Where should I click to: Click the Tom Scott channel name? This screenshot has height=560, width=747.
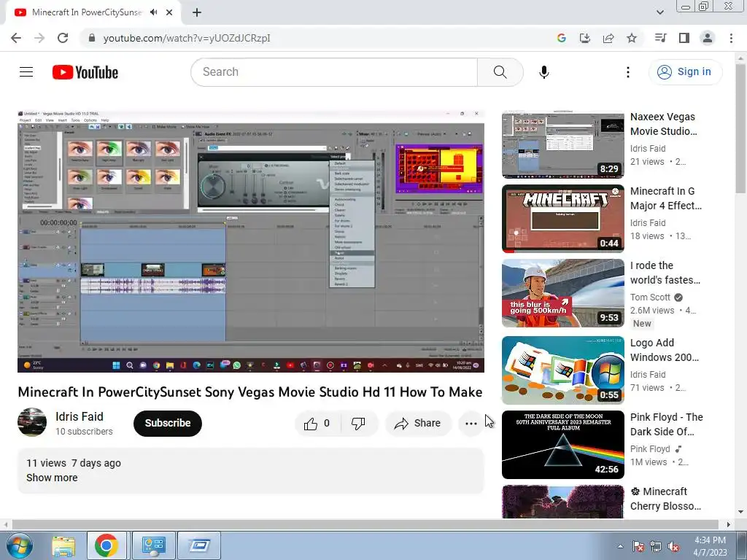tap(650, 297)
